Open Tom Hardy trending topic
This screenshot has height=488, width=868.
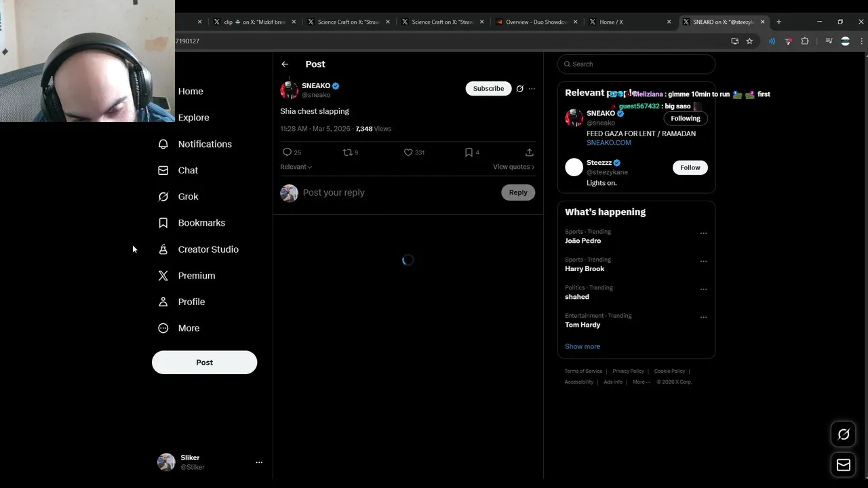pos(583,325)
